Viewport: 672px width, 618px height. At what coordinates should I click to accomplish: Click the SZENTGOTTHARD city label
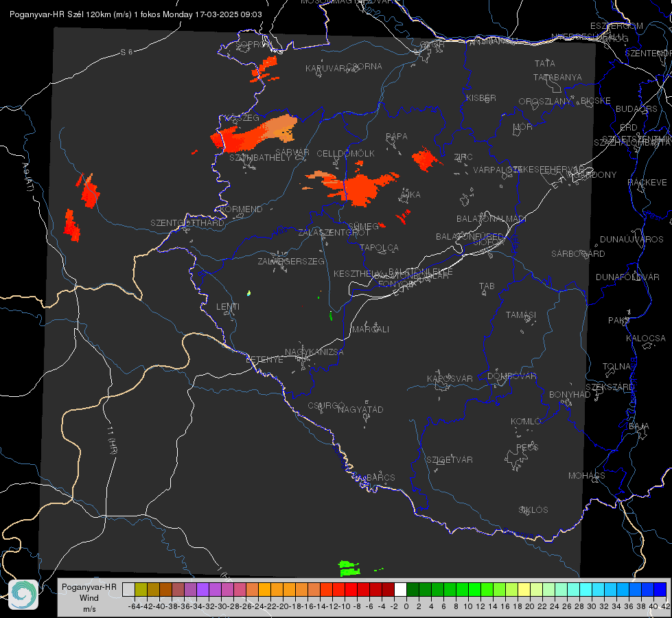187,223
